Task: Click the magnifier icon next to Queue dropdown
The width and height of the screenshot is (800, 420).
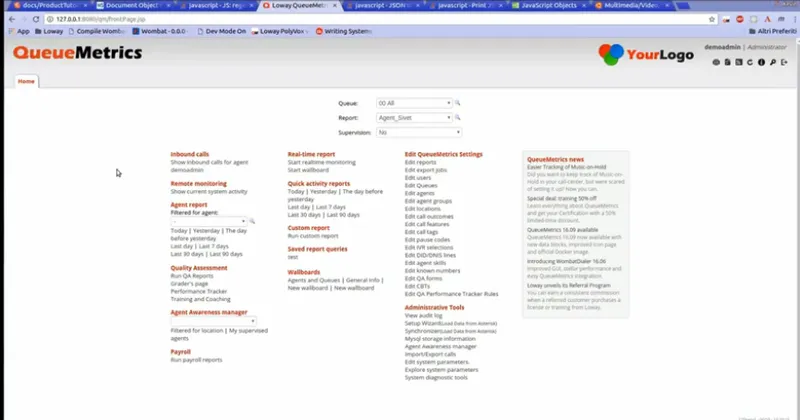Action: tap(458, 103)
